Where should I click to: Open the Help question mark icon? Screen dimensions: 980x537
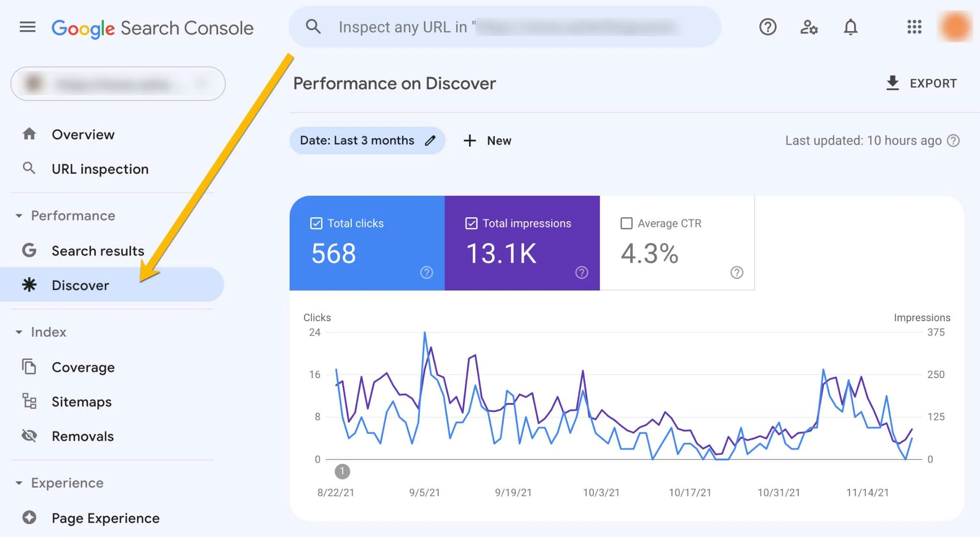coord(768,27)
